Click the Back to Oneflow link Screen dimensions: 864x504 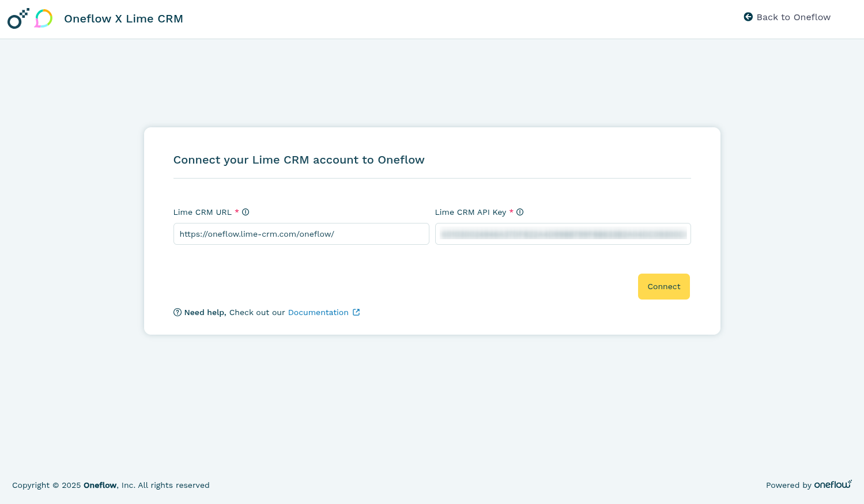(787, 17)
